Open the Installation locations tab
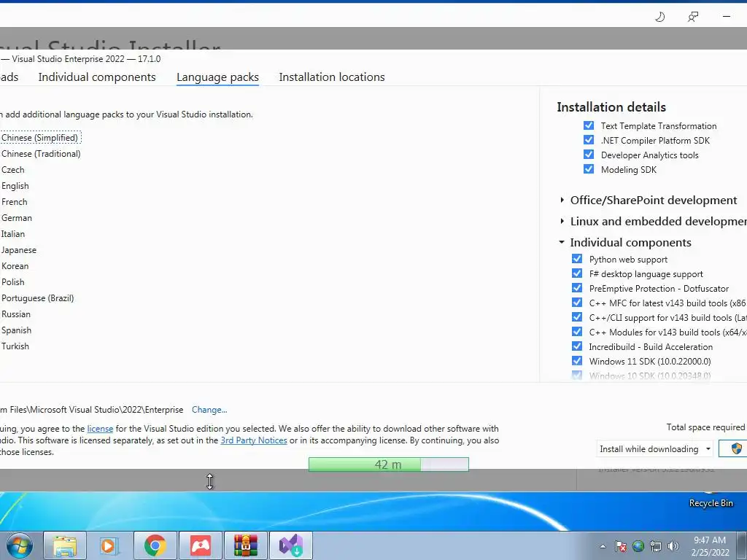This screenshot has width=747, height=560. click(x=332, y=77)
